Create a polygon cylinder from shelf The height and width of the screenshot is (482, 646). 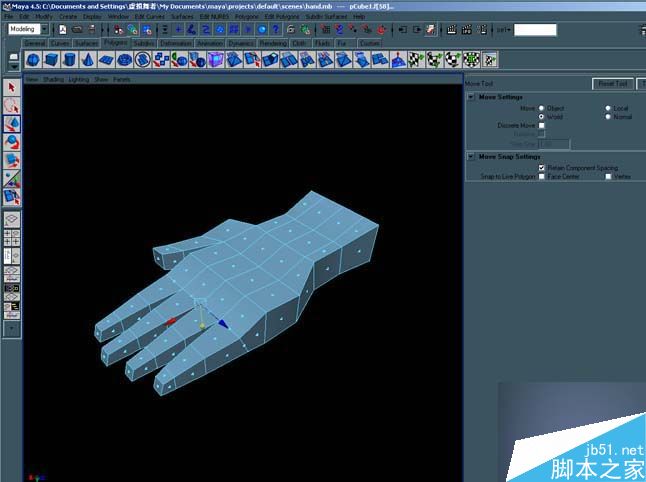(x=69, y=60)
